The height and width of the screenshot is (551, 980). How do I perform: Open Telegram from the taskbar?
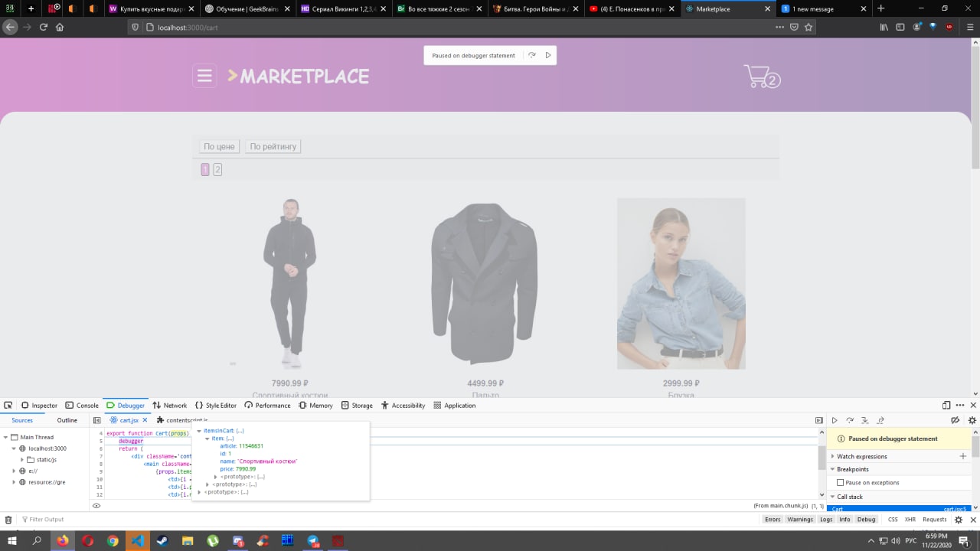tap(312, 540)
